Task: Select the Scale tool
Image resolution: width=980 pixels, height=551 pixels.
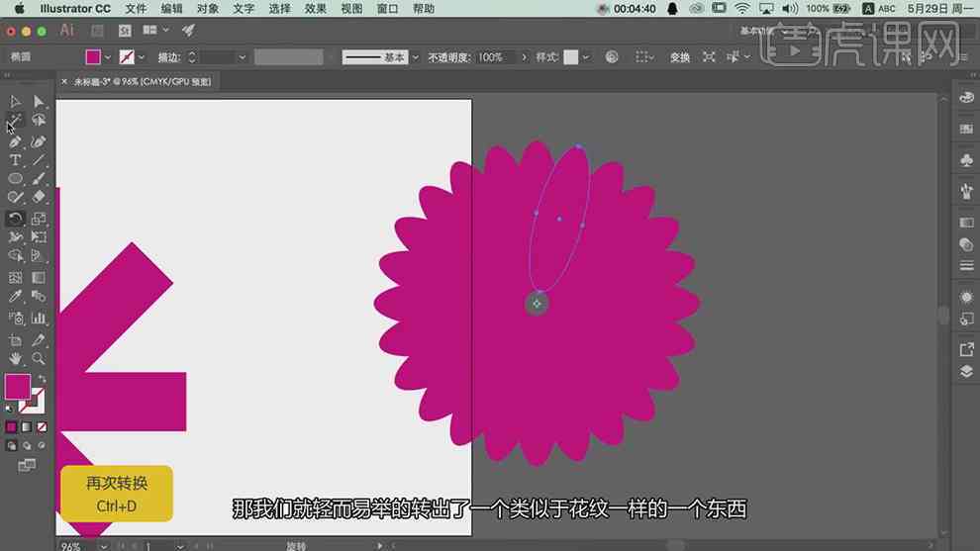Action: point(39,219)
